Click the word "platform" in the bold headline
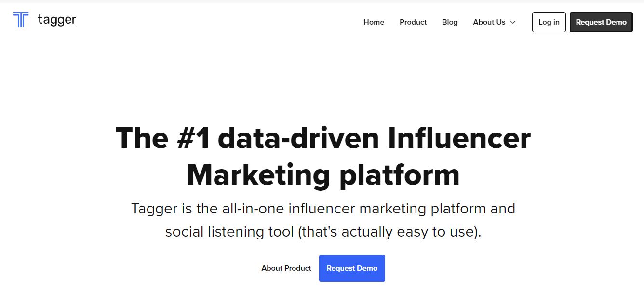 point(399,175)
